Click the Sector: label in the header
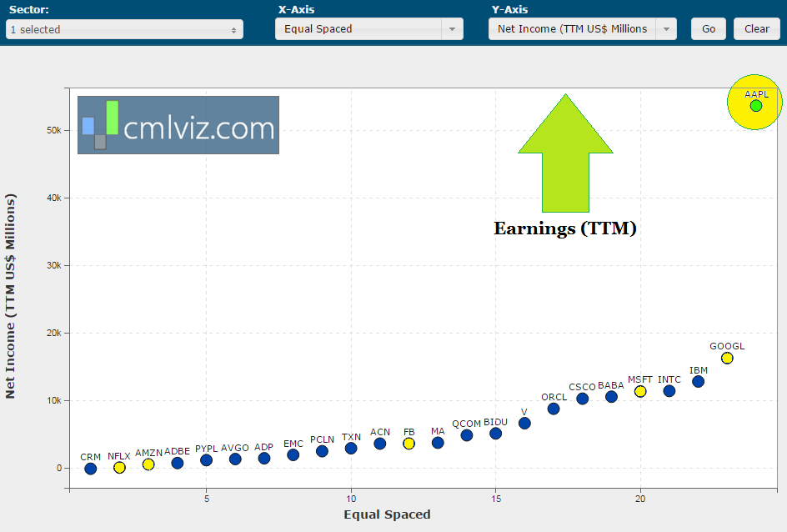The width and height of the screenshot is (787, 532). (x=29, y=9)
